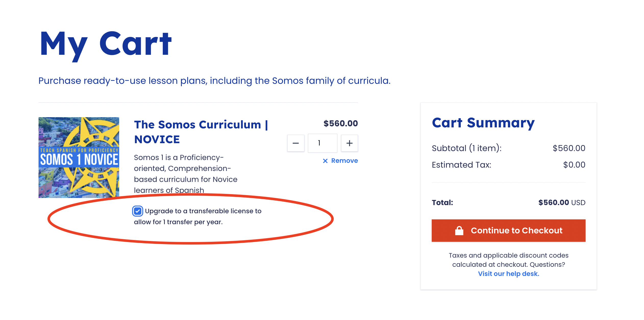This screenshot has width=644, height=320.
Task: Click the lock icon on the checkout button
Action: (459, 231)
